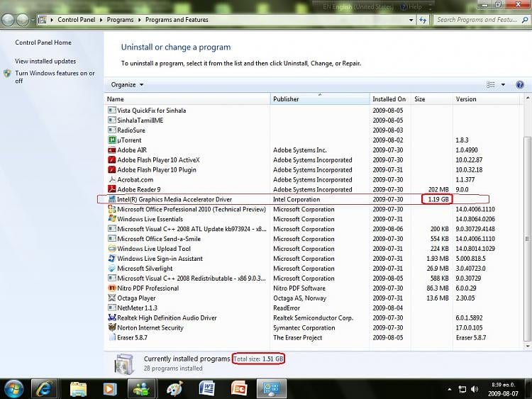Click the address bar refresh icon
This screenshot has width=532, height=399.
click(x=423, y=20)
